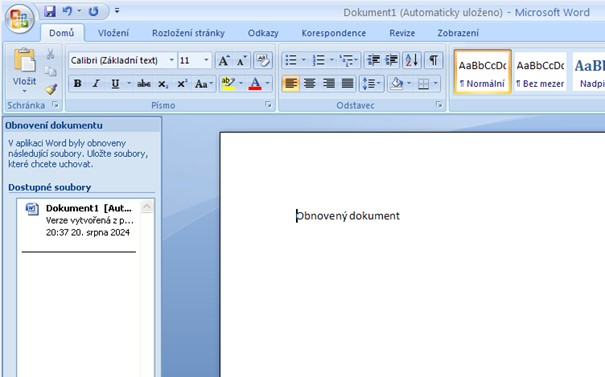Open the Zobrazení tab

[x=458, y=33]
